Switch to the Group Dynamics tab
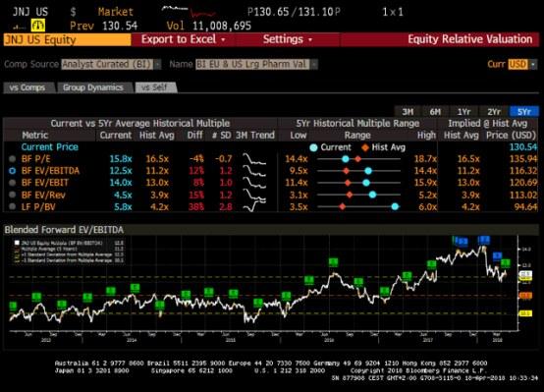Screen dimensions: 544x392 [x=93, y=87]
